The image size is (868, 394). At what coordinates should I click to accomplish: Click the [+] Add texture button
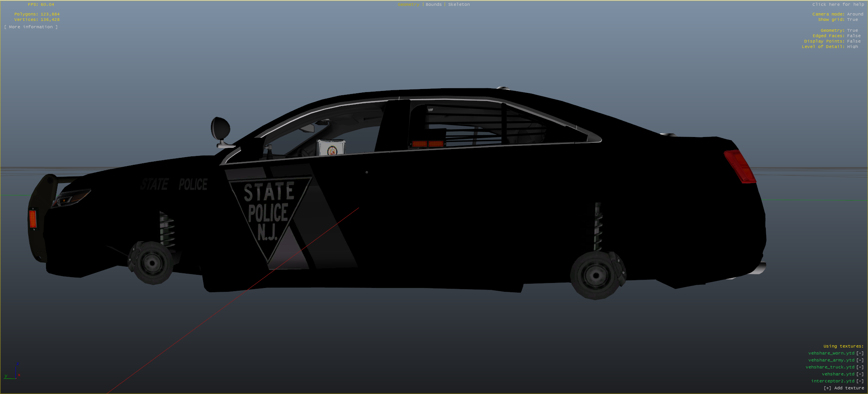click(844, 388)
